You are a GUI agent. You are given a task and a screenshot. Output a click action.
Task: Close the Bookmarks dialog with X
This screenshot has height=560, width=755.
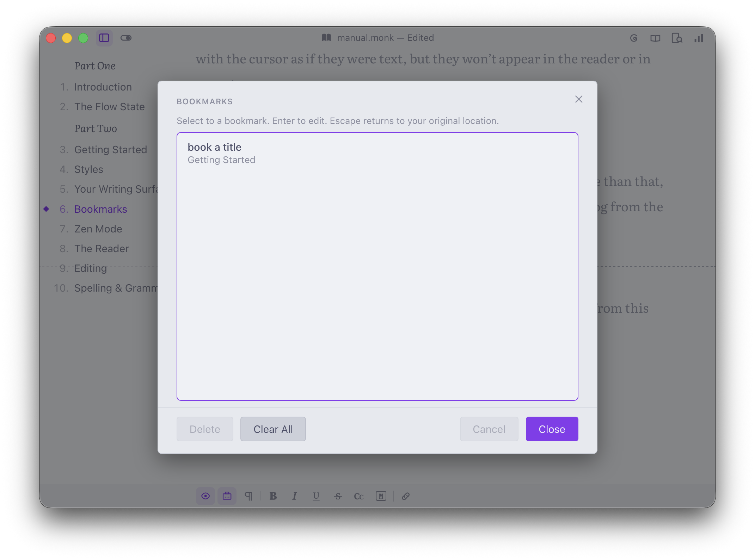pyautogui.click(x=579, y=99)
